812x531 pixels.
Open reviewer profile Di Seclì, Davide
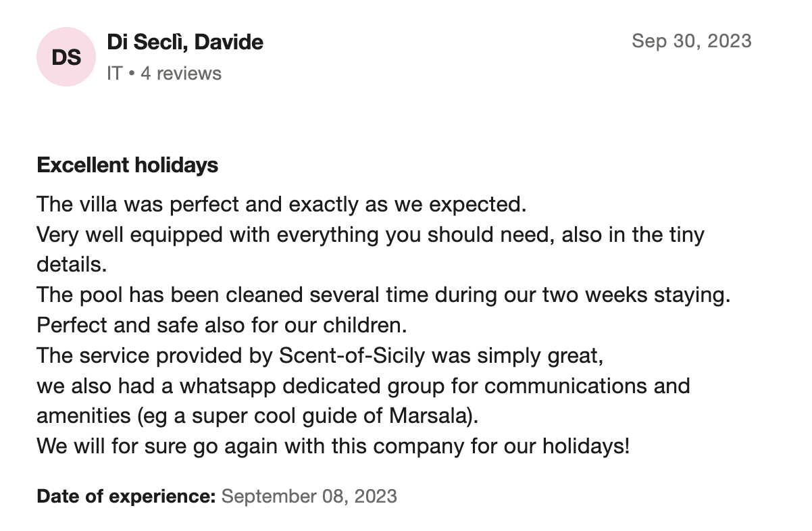pyautogui.click(x=184, y=43)
